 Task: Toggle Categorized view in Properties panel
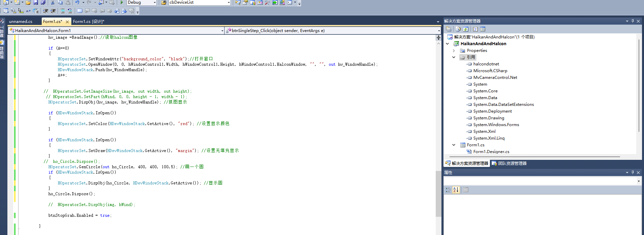(448, 190)
